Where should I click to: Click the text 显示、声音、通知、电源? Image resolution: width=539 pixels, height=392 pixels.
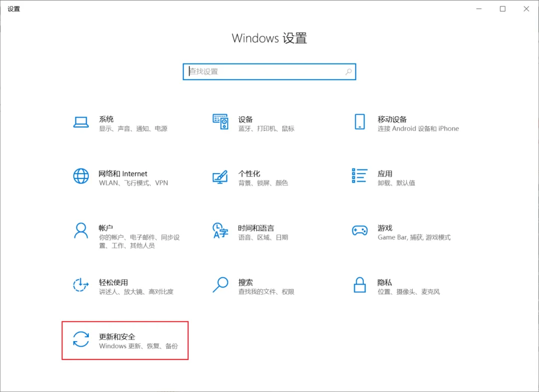(x=133, y=129)
